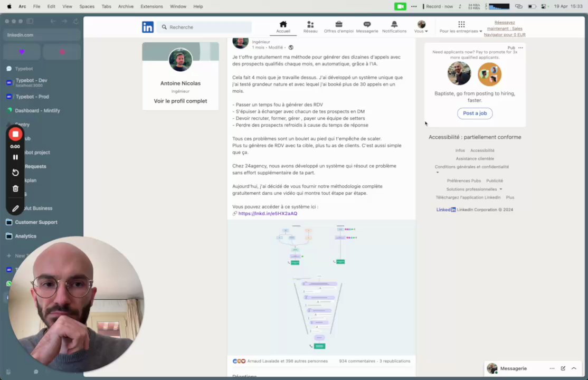Screen dimensions: 588x380
Task: Open the Assistance clientèle footer link
Action: click(x=475, y=159)
